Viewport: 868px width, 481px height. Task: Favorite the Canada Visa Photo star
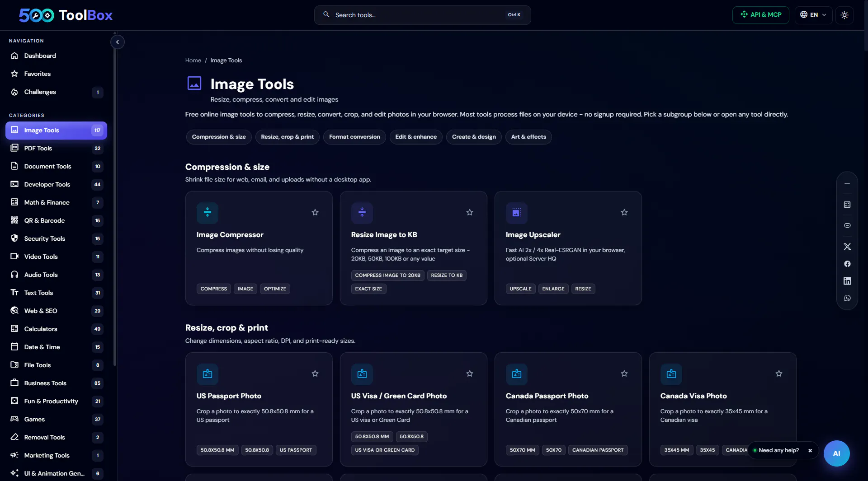point(779,374)
